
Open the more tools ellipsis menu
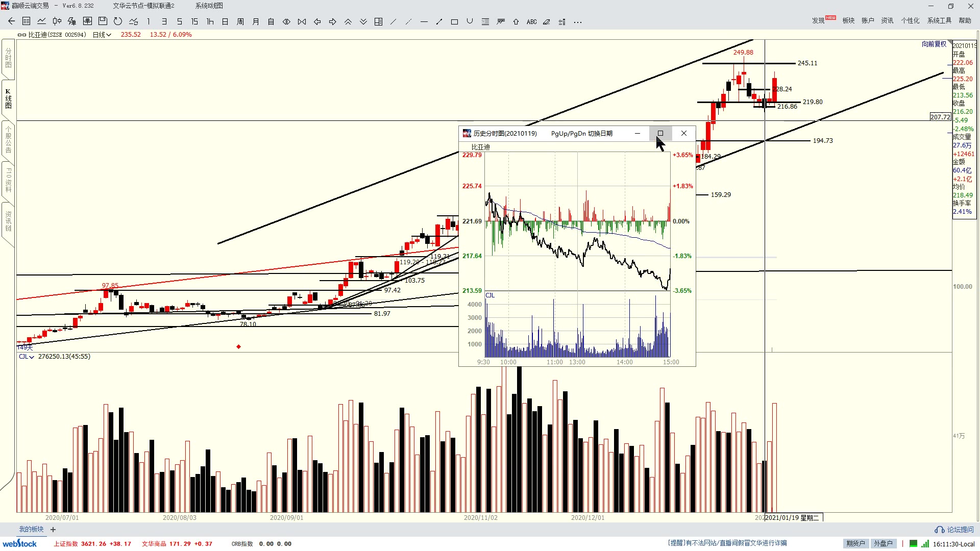[578, 22]
